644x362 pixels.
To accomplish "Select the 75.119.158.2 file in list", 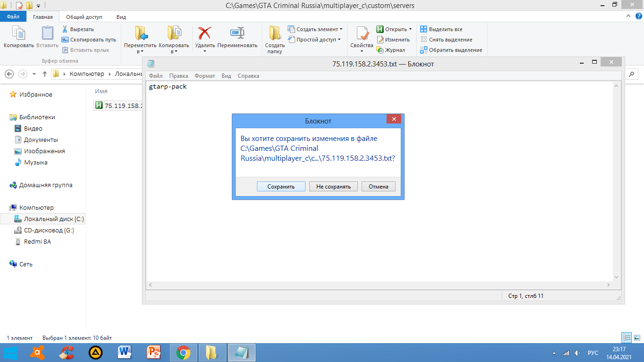I will click(x=119, y=106).
